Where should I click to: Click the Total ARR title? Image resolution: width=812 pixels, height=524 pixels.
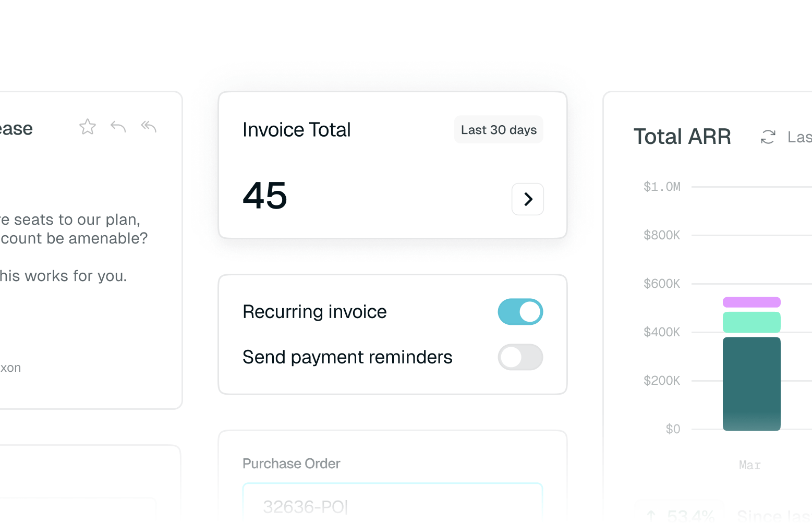click(682, 137)
